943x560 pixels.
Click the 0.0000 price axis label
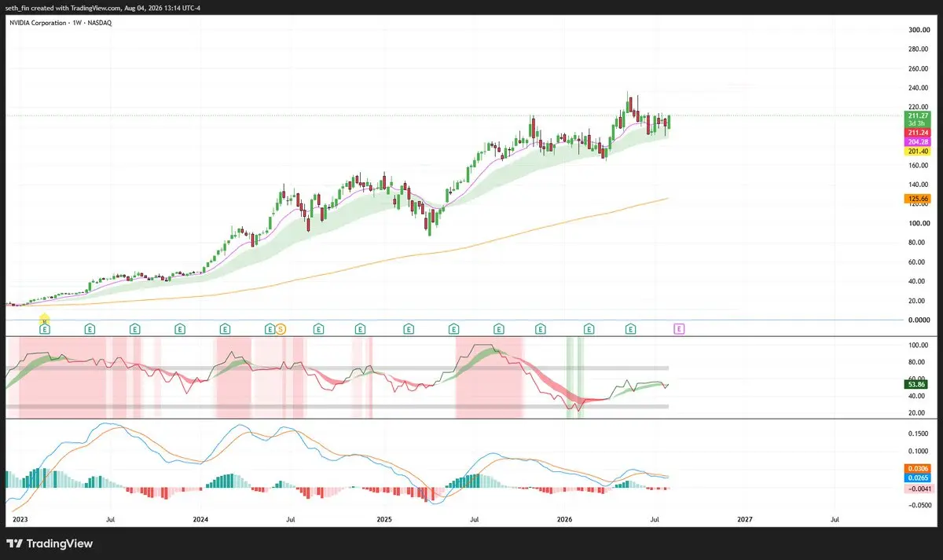click(x=919, y=320)
